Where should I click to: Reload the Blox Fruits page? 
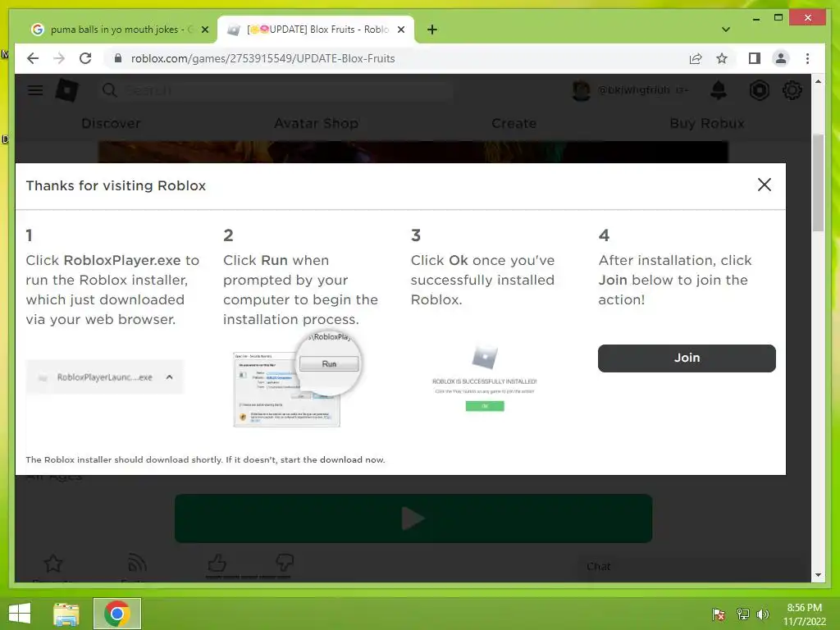tap(85, 58)
